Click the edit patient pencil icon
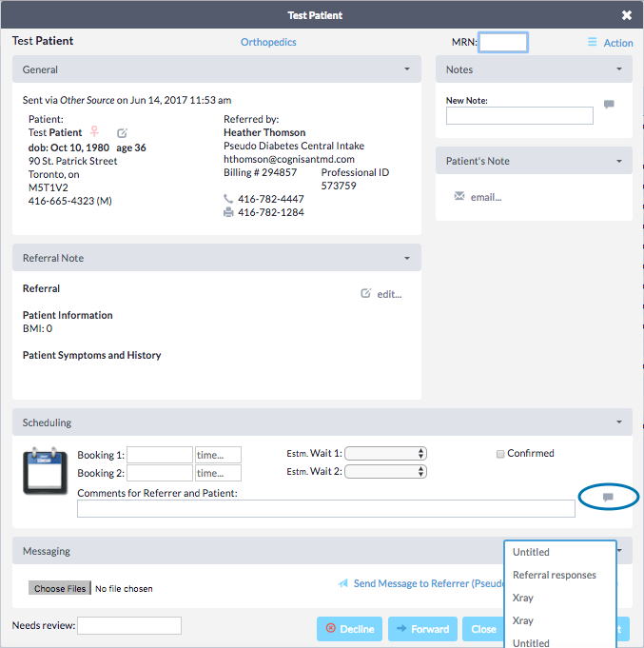This screenshot has height=648, width=644. pos(122,133)
